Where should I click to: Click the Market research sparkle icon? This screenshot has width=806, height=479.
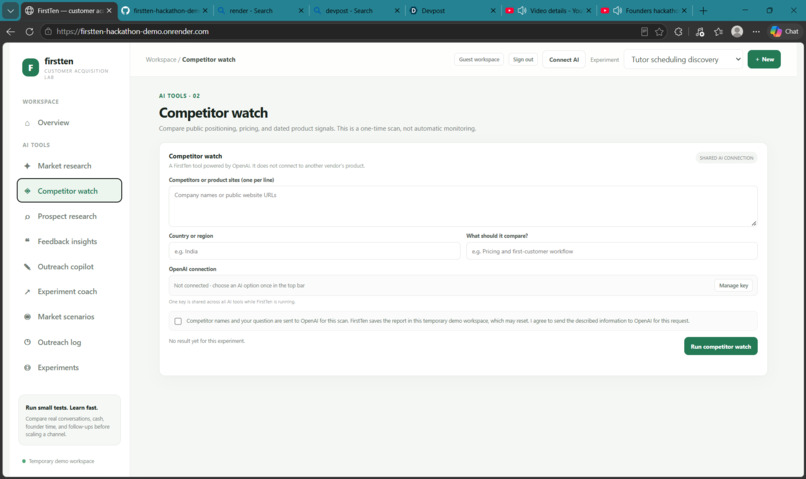(27, 166)
